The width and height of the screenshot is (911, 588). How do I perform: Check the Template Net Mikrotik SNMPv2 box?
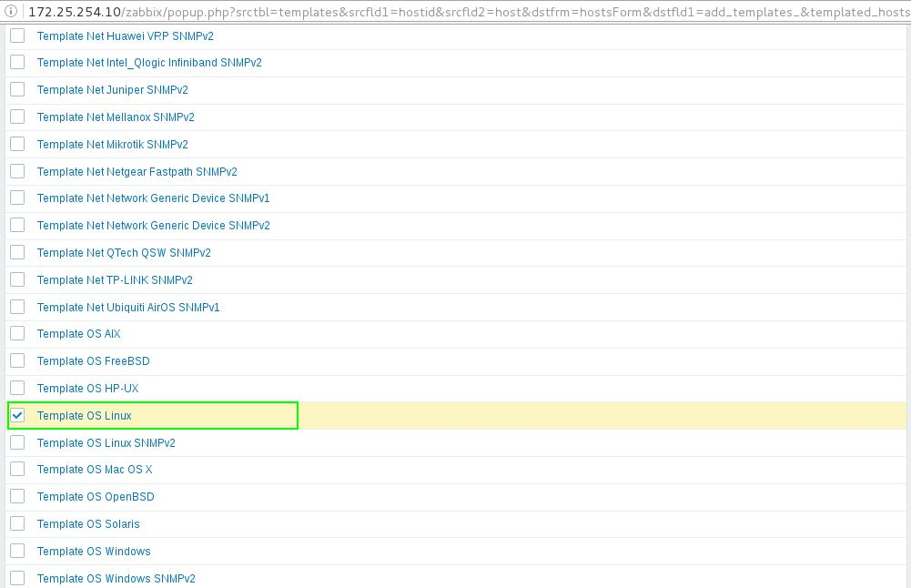(17, 144)
